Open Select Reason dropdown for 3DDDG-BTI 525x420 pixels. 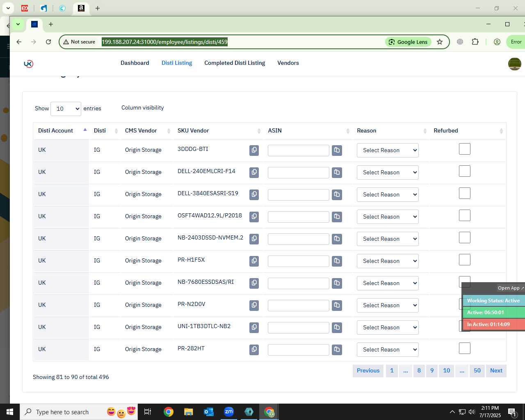pos(388,150)
